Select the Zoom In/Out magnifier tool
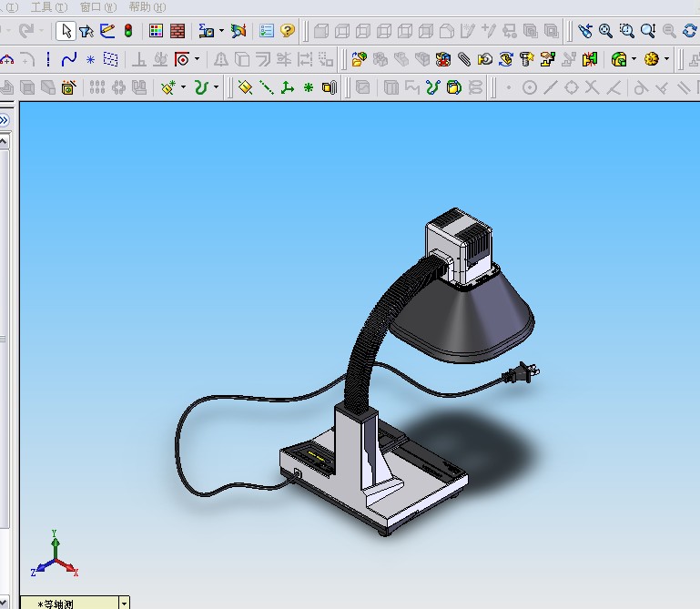The image size is (700, 609). coord(648,31)
